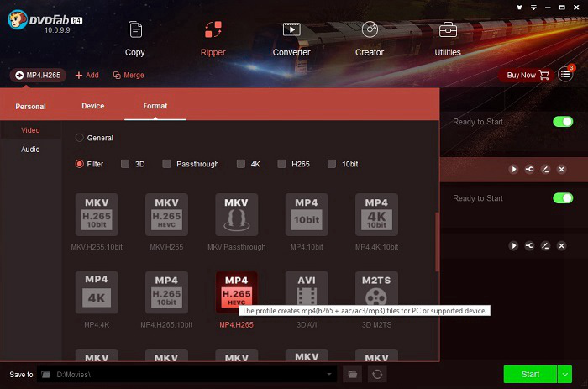Remove the second title from the list
Viewport: 588px width, 389px height.
pos(561,245)
